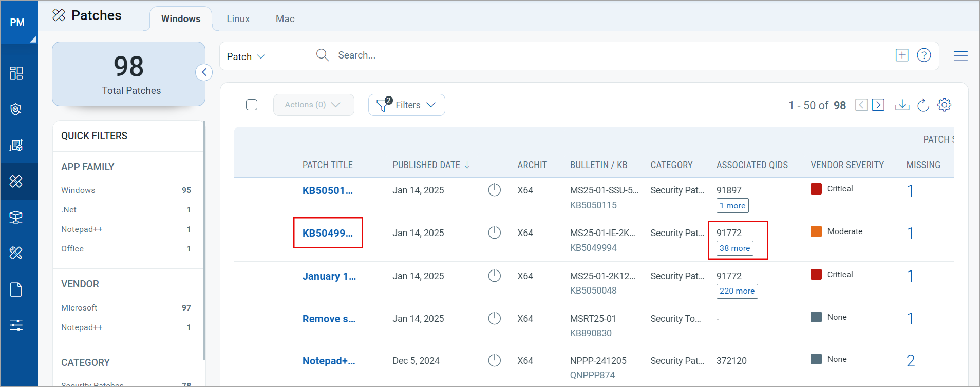
Task: Click reboot icon in the KB50501 row
Action: point(494,190)
